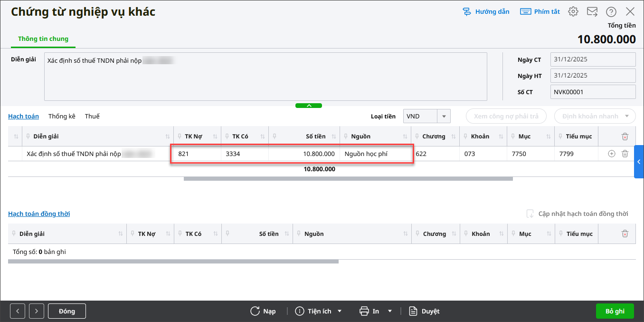Switch to the Thuế tab
This screenshot has width=644, height=322.
pos(92,116)
